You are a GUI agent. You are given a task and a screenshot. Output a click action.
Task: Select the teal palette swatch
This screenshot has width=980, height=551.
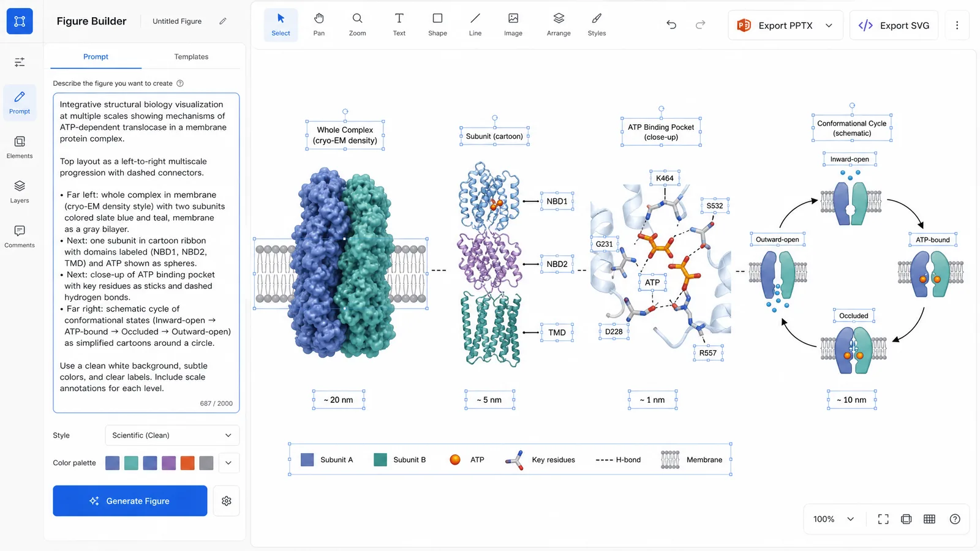[131, 463]
